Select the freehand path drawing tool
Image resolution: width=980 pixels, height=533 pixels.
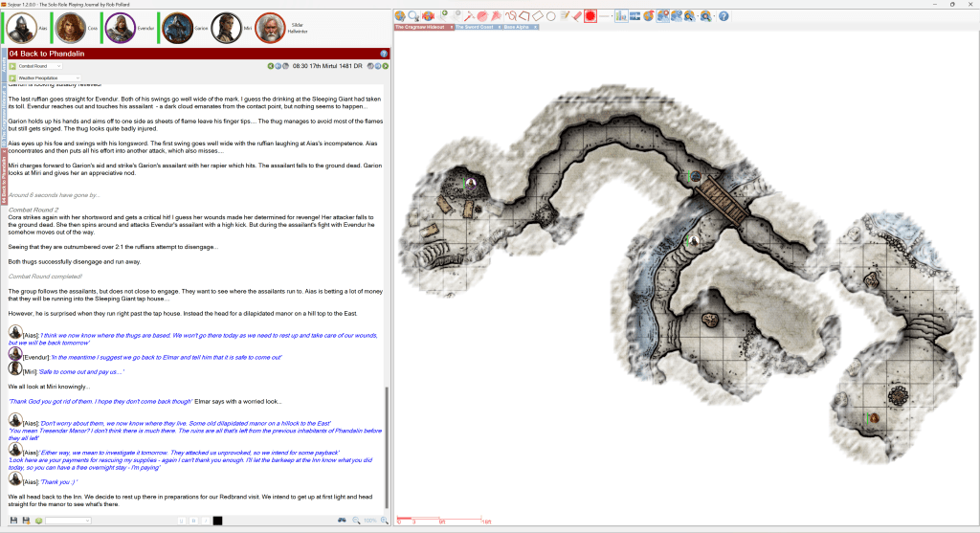click(511, 15)
